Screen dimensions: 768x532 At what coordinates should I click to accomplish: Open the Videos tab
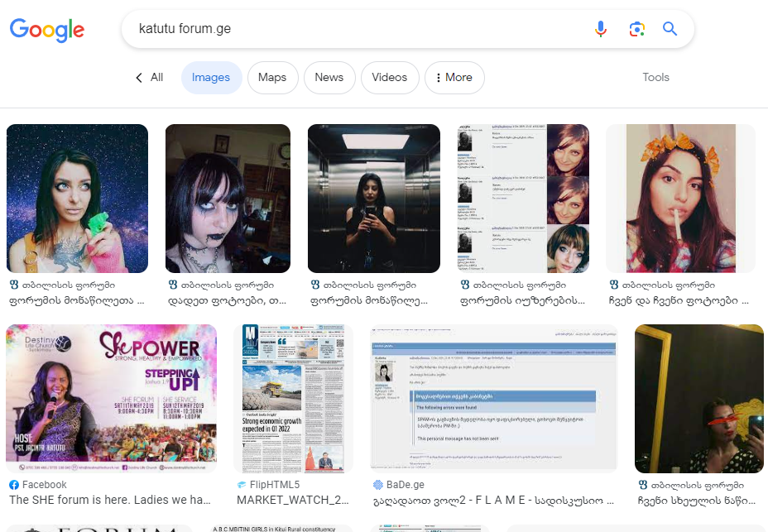tap(390, 78)
